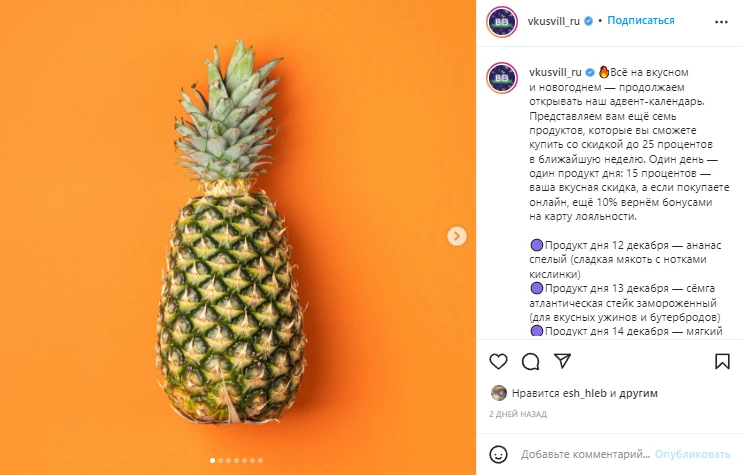Click the small esh_hleb liker avatar
Image resolution: width=743 pixels, height=475 pixels.
(498, 393)
